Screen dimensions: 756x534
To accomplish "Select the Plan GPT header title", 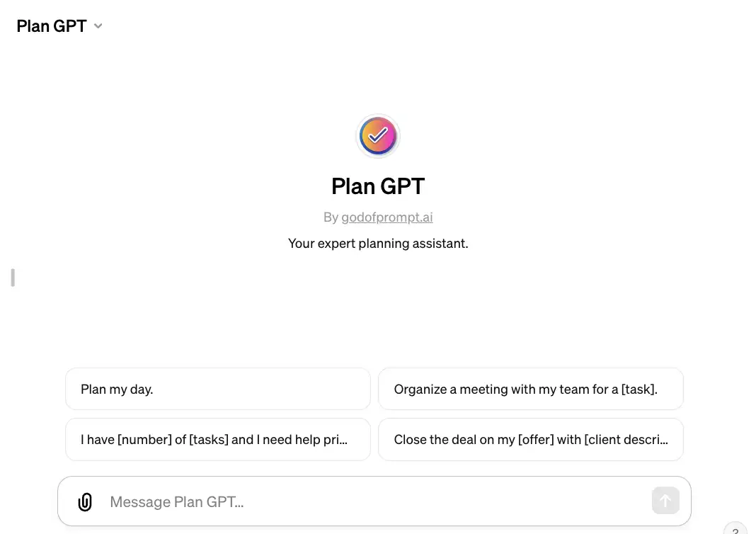I will pyautogui.click(x=51, y=25).
